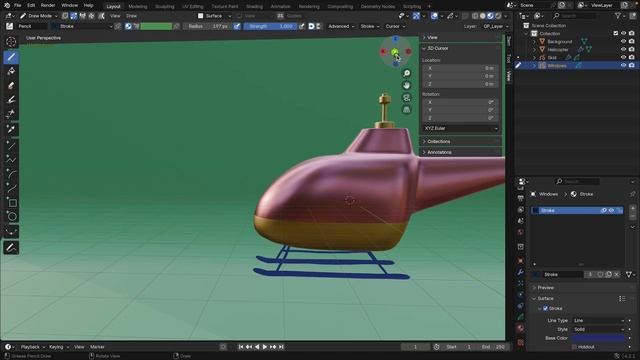Viewport: 640px width, 360px height.
Task: Open the Render menu
Action: tap(48, 5)
